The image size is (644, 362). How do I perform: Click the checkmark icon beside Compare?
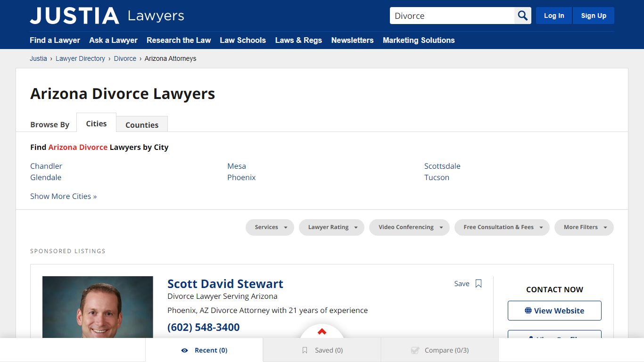point(415,350)
